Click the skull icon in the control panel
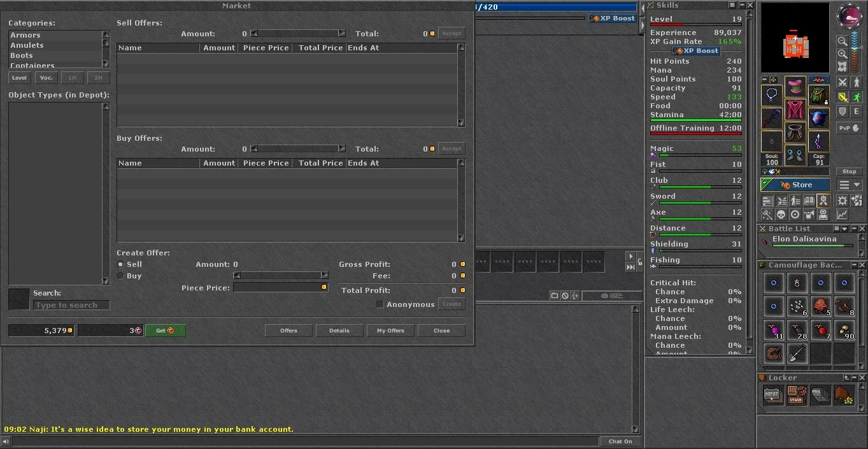The image size is (868, 449). coord(781,215)
